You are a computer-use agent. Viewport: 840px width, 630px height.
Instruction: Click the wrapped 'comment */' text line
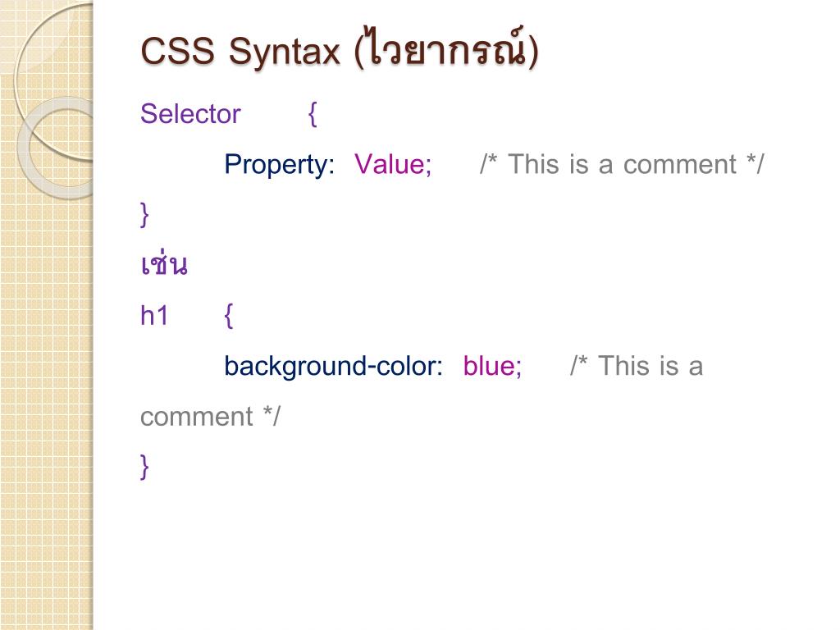click(210, 417)
